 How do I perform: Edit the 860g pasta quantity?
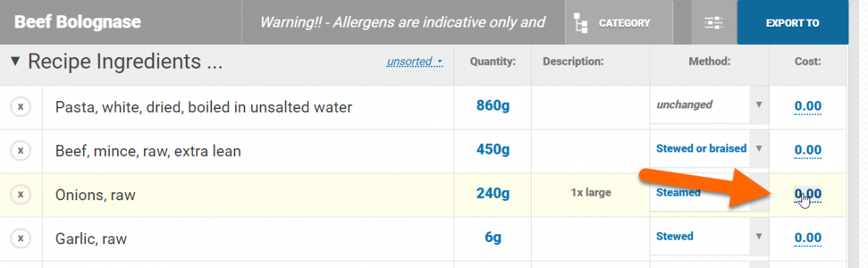pos(493,105)
